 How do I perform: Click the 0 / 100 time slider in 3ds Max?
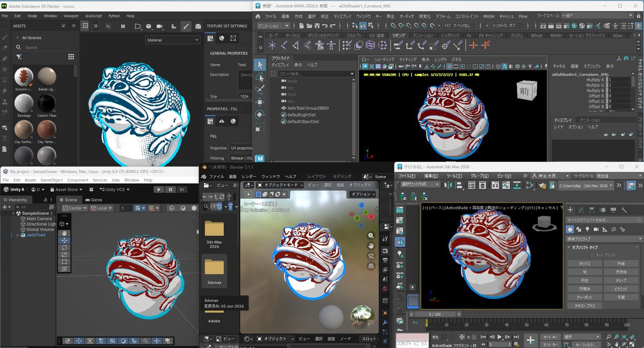coord(435,314)
